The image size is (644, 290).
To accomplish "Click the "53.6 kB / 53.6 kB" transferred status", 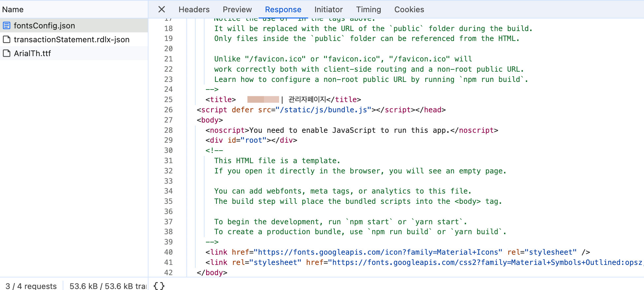I will pos(108,286).
